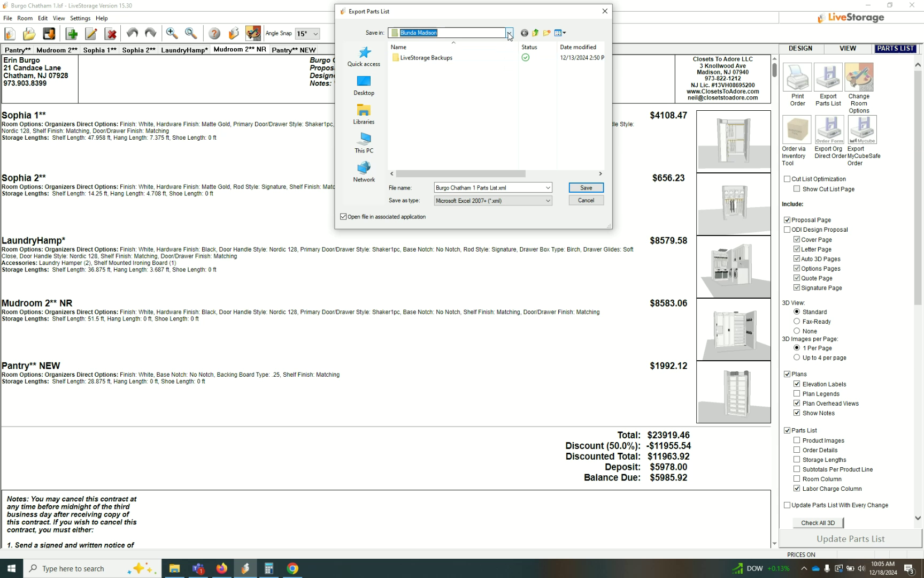Select Desktop in the dialog sidebar

coord(364,85)
